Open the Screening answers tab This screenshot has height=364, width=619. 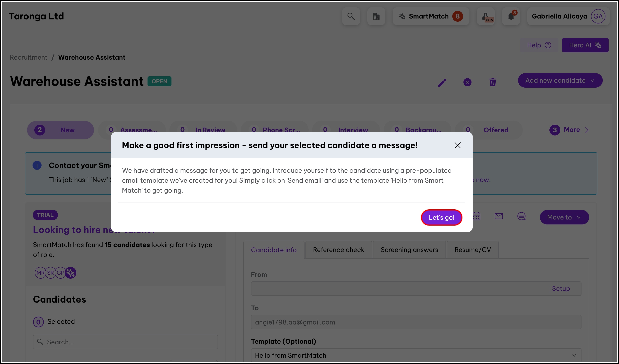[x=409, y=250]
